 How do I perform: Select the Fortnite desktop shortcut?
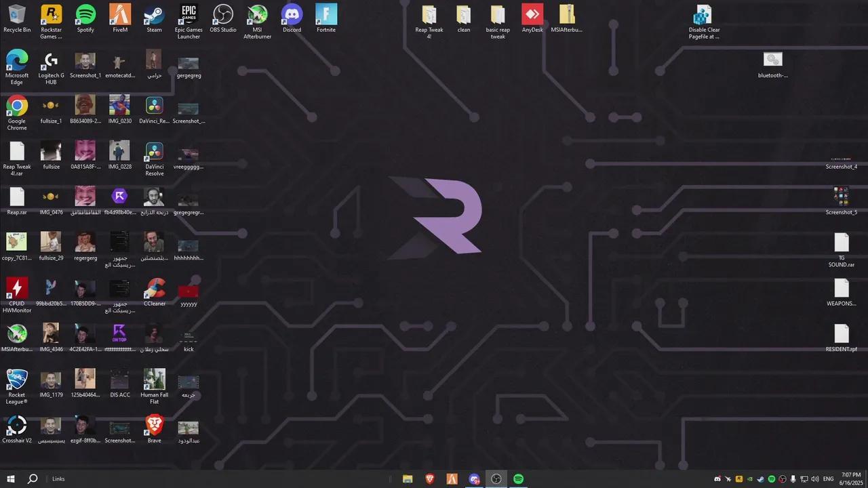pos(326,19)
